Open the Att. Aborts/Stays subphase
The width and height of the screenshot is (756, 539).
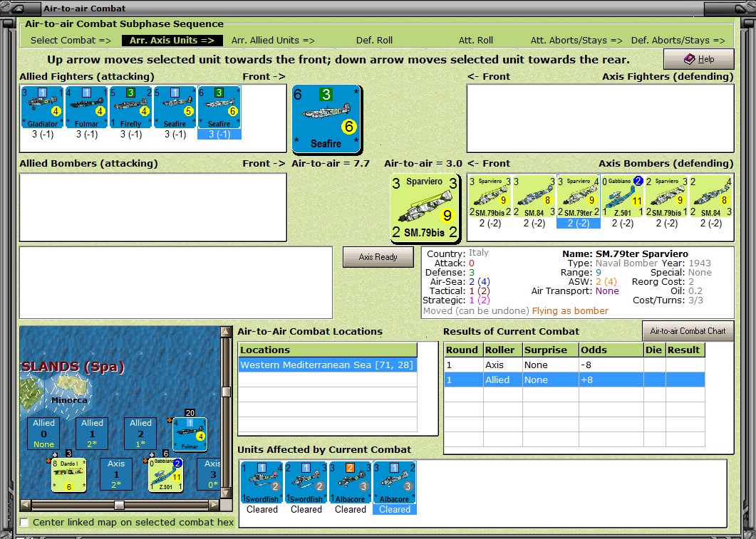(576, 41)
